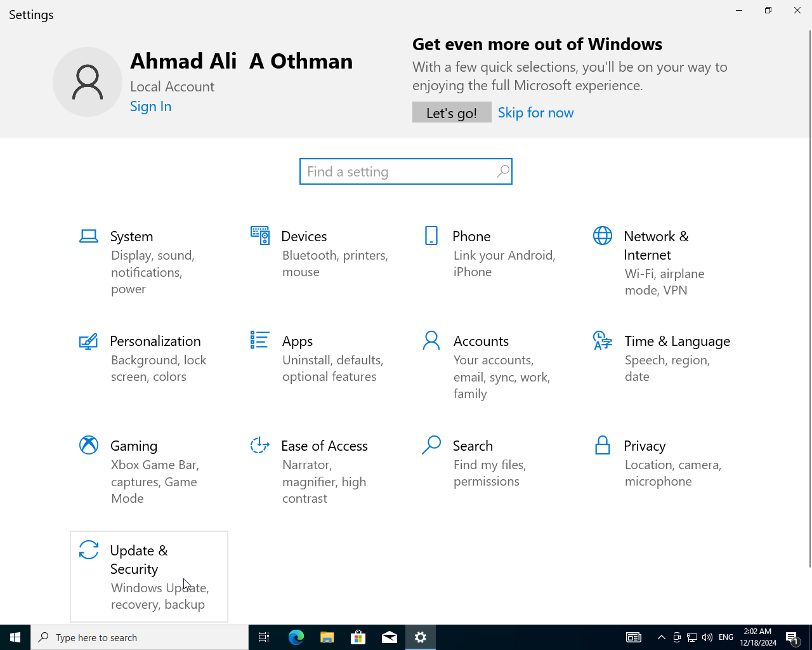Open the Gaming Xbox icon
Screen dimensions: 812x650
point(89,445)
